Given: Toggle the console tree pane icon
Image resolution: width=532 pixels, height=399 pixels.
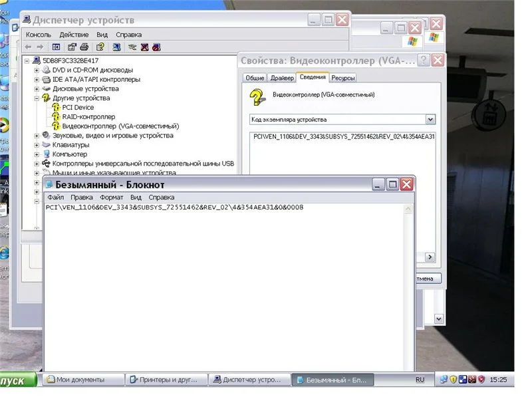Looking at the screenshot, I should [56, 47].
